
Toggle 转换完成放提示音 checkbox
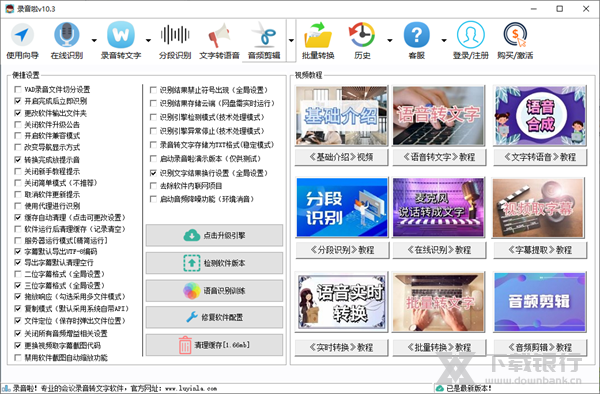(x=18, y=160)
